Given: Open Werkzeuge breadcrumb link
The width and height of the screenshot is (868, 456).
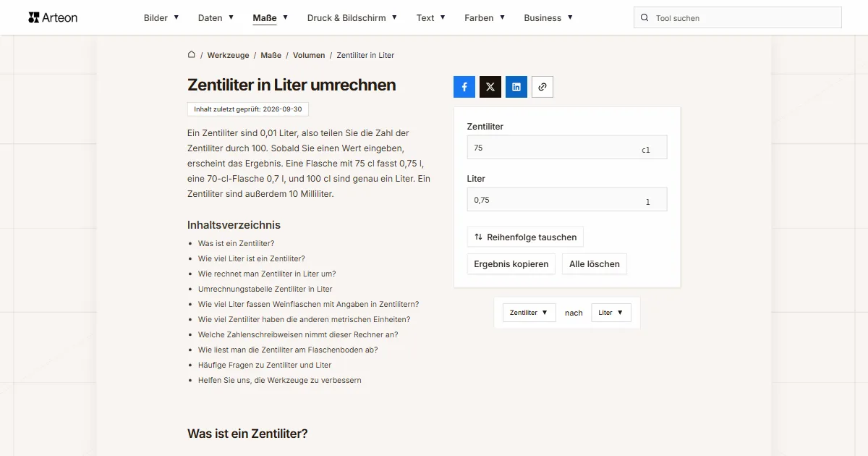Looking at the screenshot, I should [x=228, y=55].
